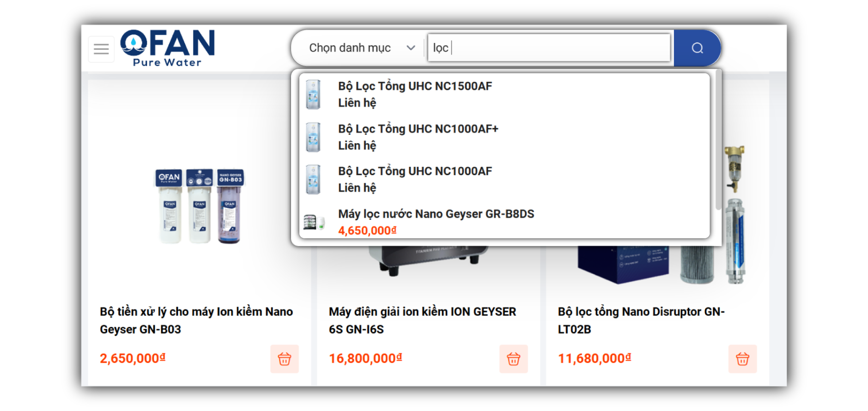Image resolution: width=868 pixels, height=411 pixels.
Task: Open the hamburger menu
Action: (x=101, y=49)
